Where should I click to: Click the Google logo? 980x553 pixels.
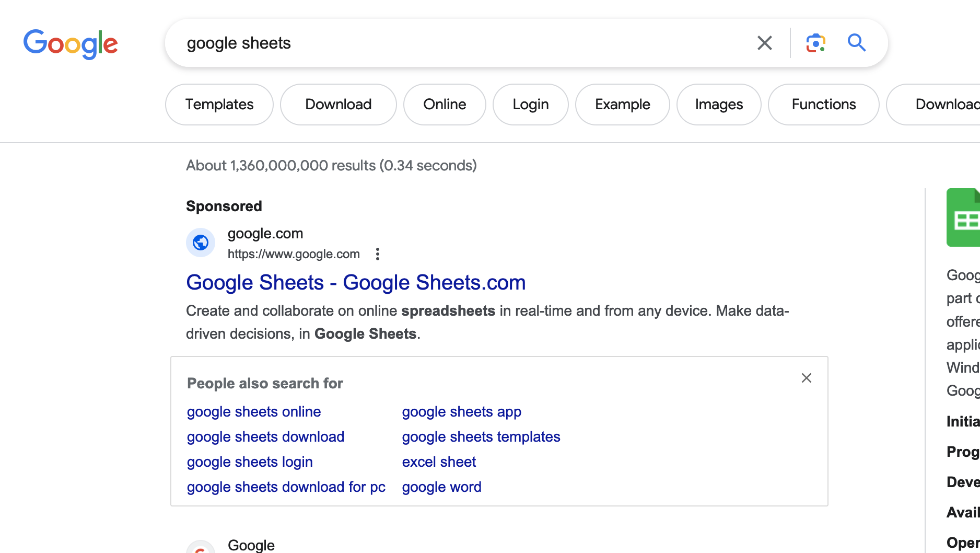[71, 44]
